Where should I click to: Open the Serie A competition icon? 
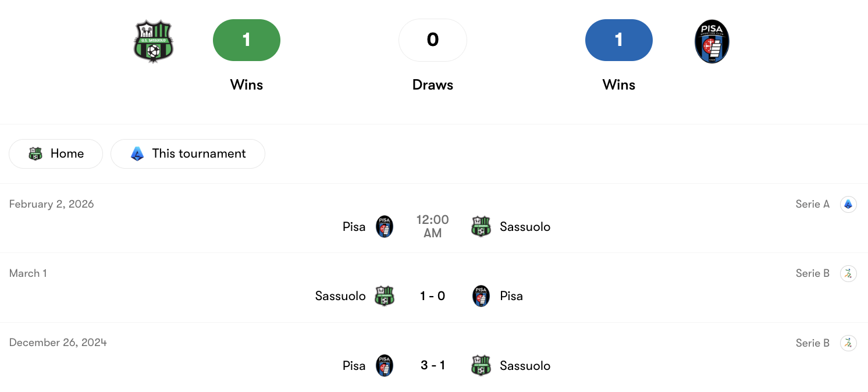click(x=849, y=204)
